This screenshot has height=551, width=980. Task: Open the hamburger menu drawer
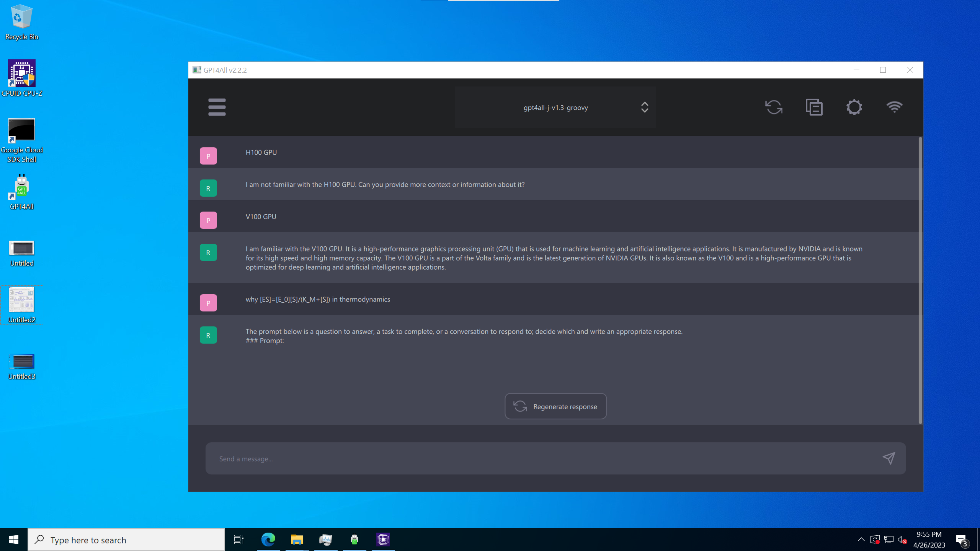(217, 107)
